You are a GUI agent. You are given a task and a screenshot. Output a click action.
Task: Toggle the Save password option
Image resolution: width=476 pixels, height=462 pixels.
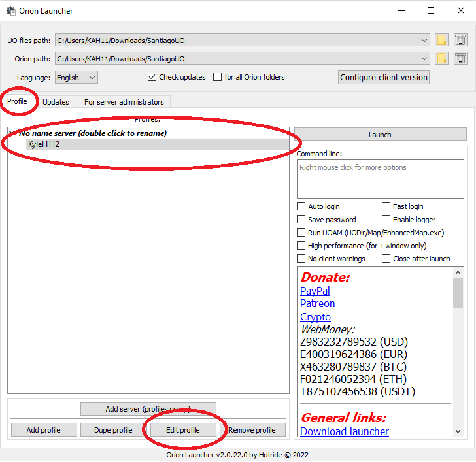tap(301, 220)
